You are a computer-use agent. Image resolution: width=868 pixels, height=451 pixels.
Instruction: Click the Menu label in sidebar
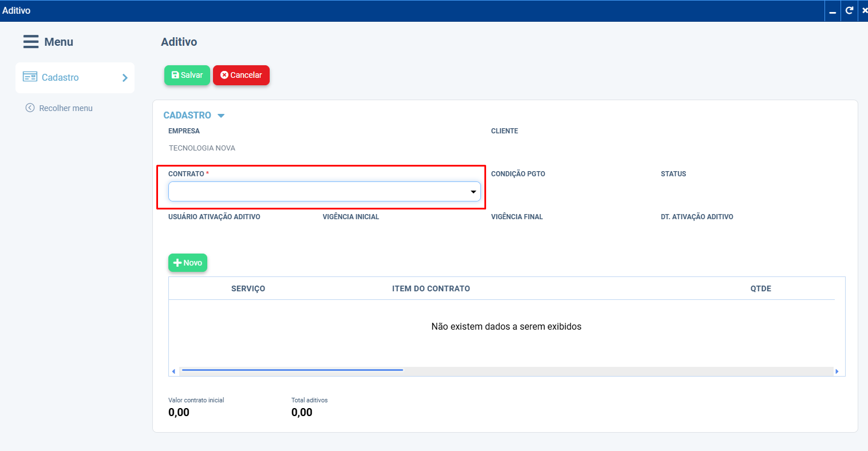click(x=59, y=42)
